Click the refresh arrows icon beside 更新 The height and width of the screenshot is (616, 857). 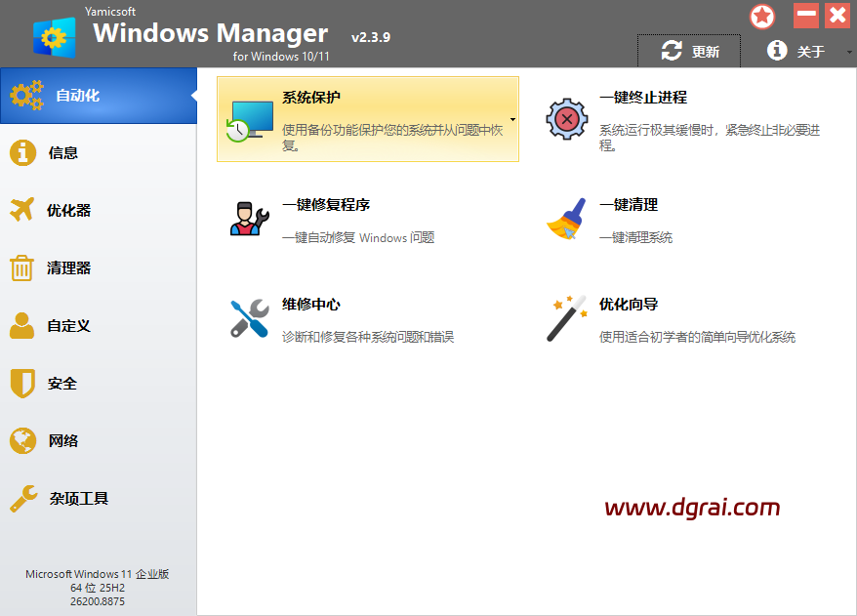point(672,51)
